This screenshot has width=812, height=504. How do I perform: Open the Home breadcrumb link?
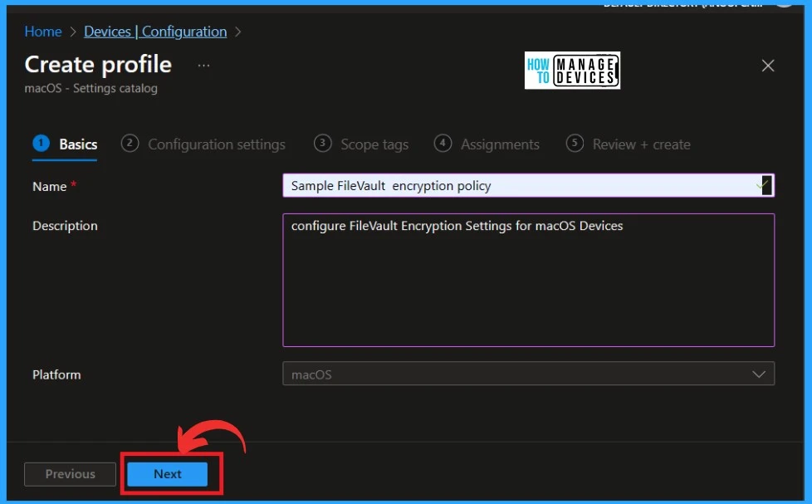point(43,32)
